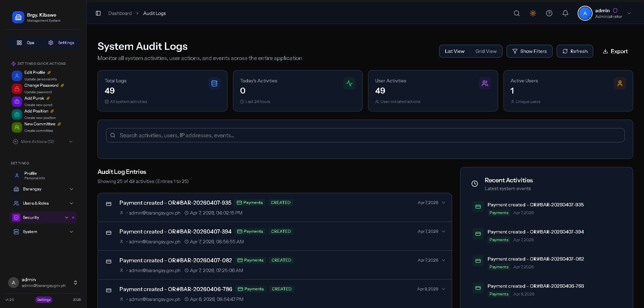Click the Refresh button

575,51
